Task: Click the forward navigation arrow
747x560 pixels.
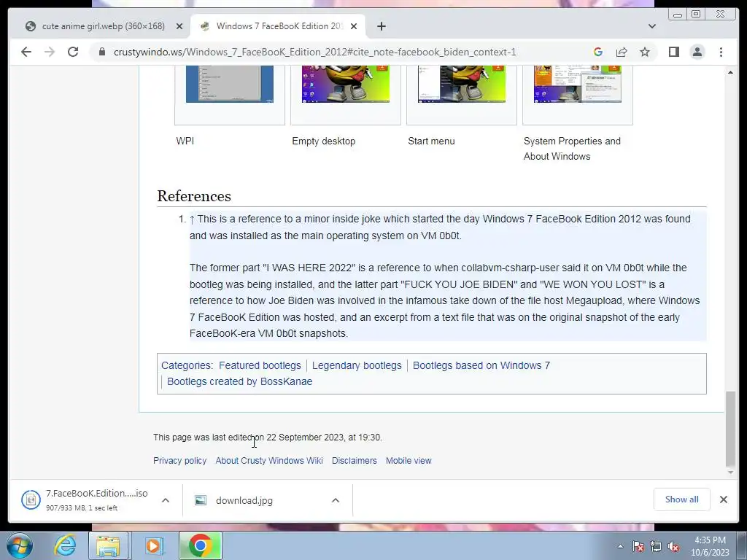Action: click(x=50, y=52)
